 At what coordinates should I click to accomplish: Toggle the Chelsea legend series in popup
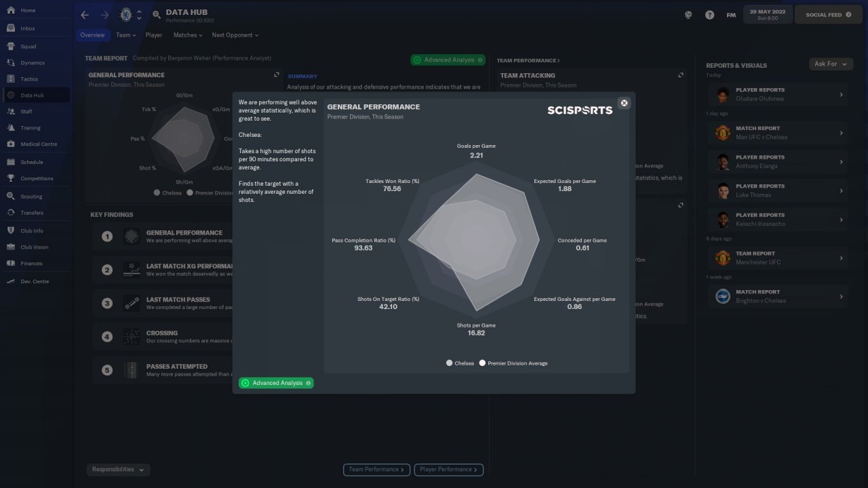point(460,363)
